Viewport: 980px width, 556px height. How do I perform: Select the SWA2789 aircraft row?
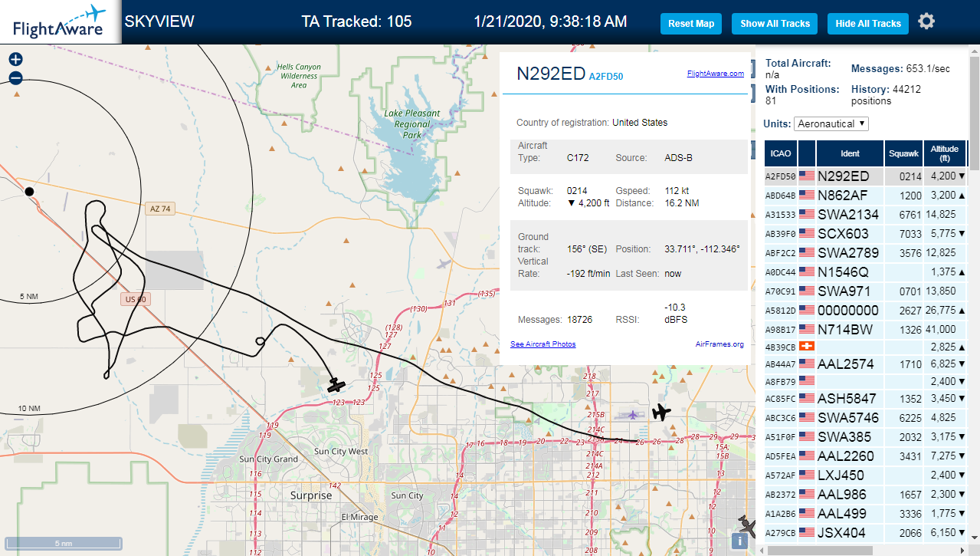[x=866, y=252]
